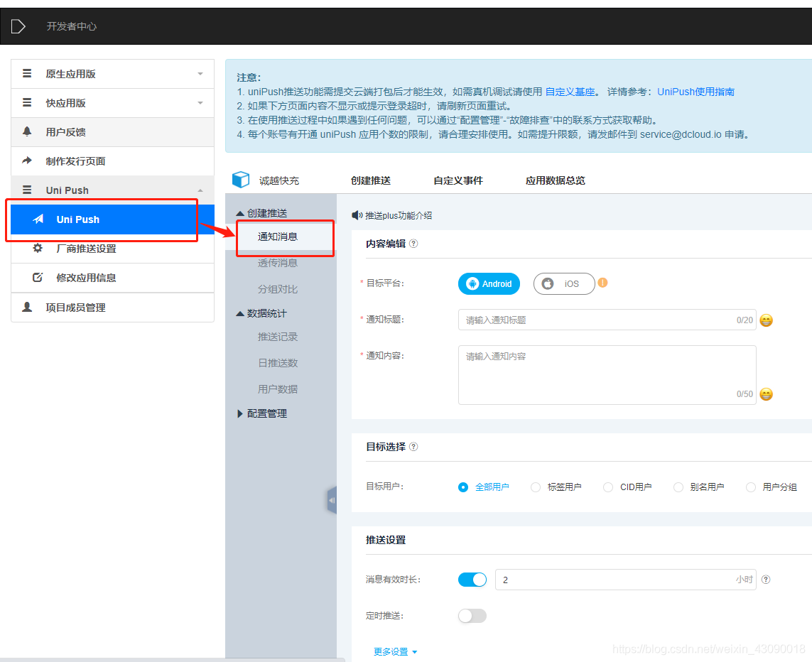Click share arrow icon for 制作发行页面
812x662 pixels.
pos(27,161)
